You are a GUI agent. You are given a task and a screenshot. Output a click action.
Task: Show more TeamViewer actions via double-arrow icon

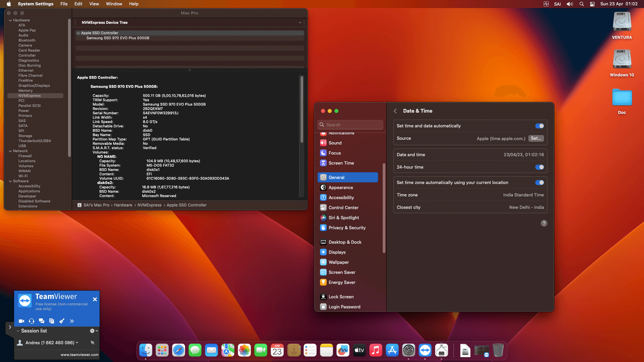coord(72,321)
